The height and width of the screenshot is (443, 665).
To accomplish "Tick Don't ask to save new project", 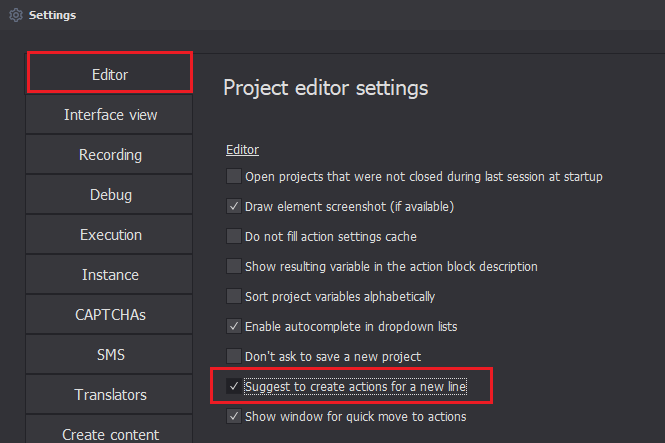I will click(x=234, y=356).
